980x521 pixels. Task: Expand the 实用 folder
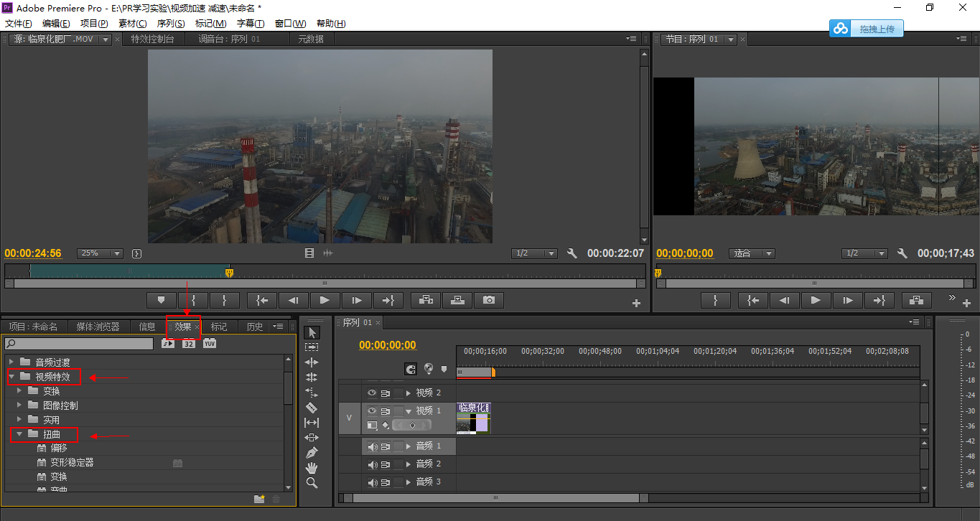tap(19, 419)
